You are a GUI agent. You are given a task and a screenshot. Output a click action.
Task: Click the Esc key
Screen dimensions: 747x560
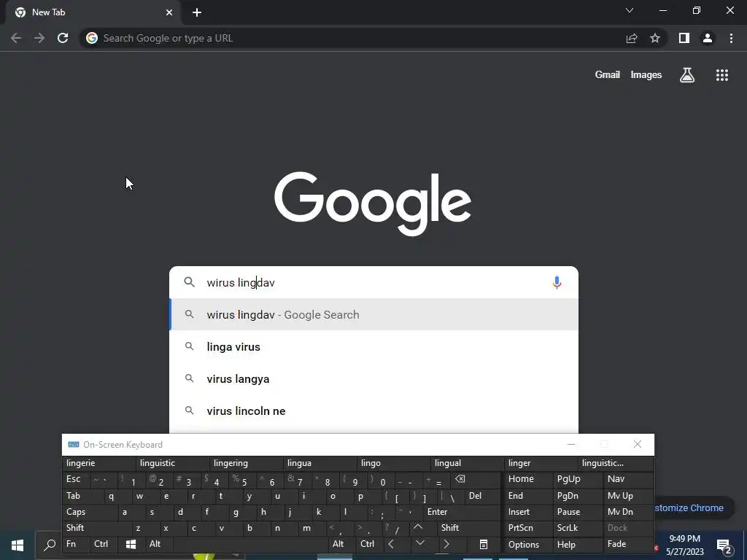coord(76,479)
